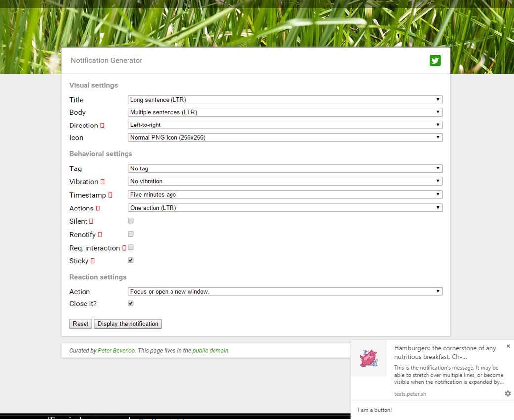Open notification settings gear icon

[x=508, y=393]
